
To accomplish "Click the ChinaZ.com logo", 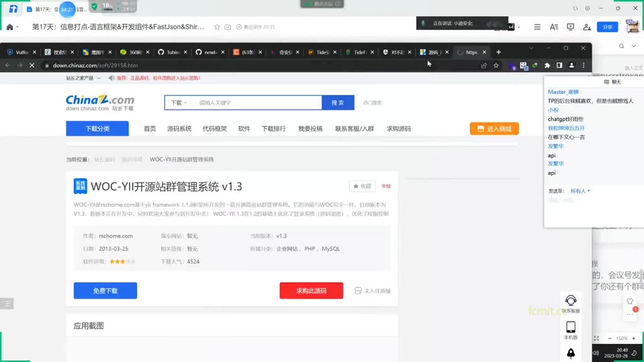I will tap(100, 102).
